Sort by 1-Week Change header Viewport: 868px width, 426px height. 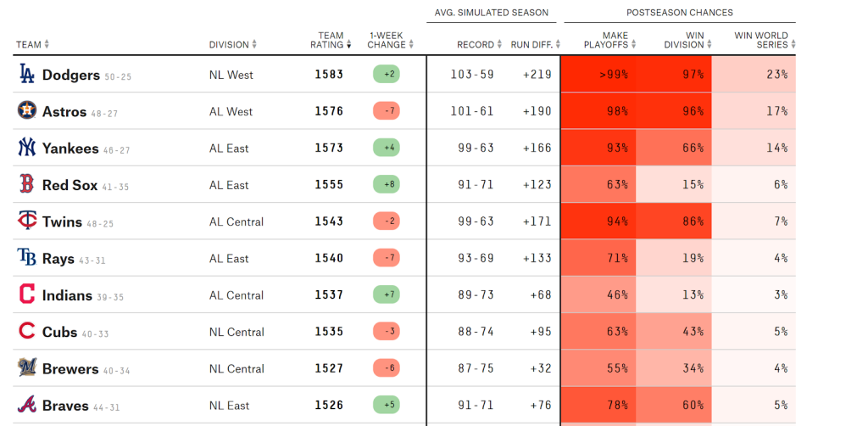pyautogui.click(x=387, y=40)
